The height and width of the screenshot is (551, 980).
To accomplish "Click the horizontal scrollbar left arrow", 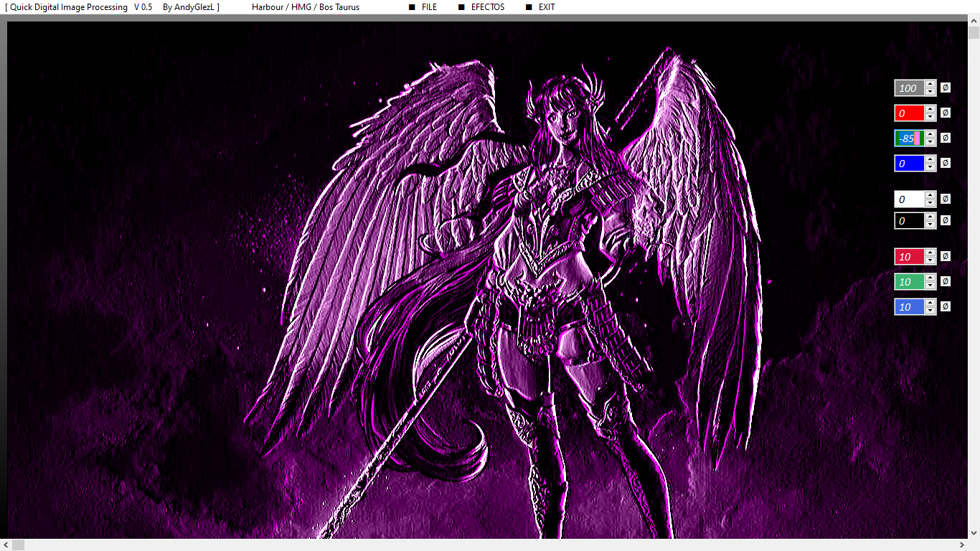I will tap(5, 545).
